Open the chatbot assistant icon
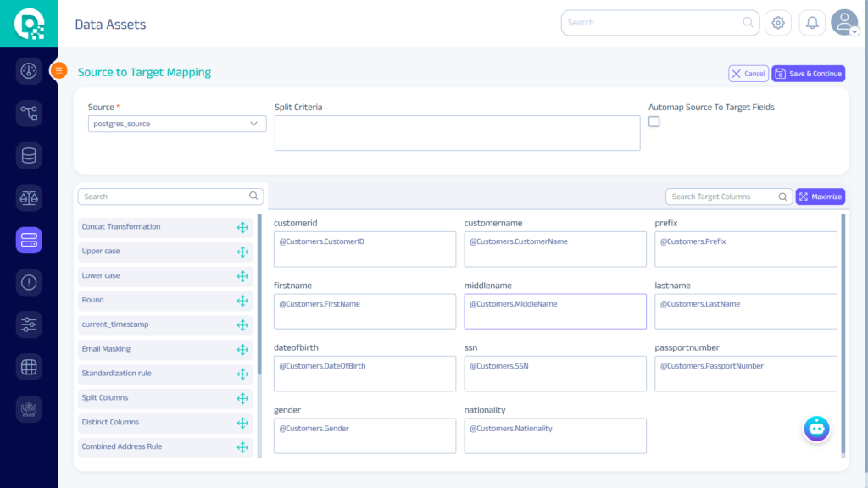868x488 pixels. click(x=816, y=429)
